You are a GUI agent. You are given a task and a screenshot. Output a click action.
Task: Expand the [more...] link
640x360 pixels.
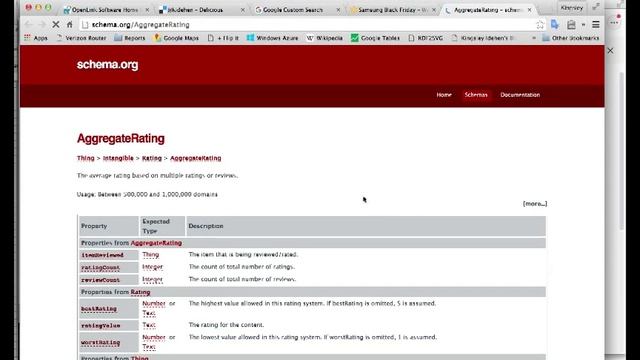point(535,203)
